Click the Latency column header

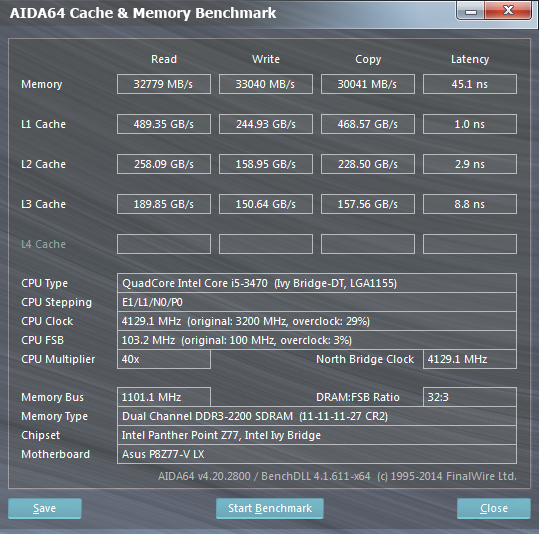[x=470, y=59]
